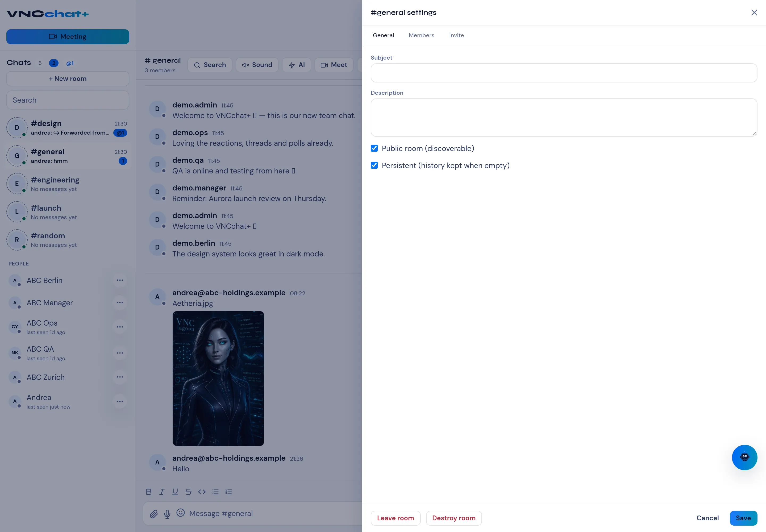Open the chatbot assistant bubble
The image size is (766, 532).
tap(744, 457)
